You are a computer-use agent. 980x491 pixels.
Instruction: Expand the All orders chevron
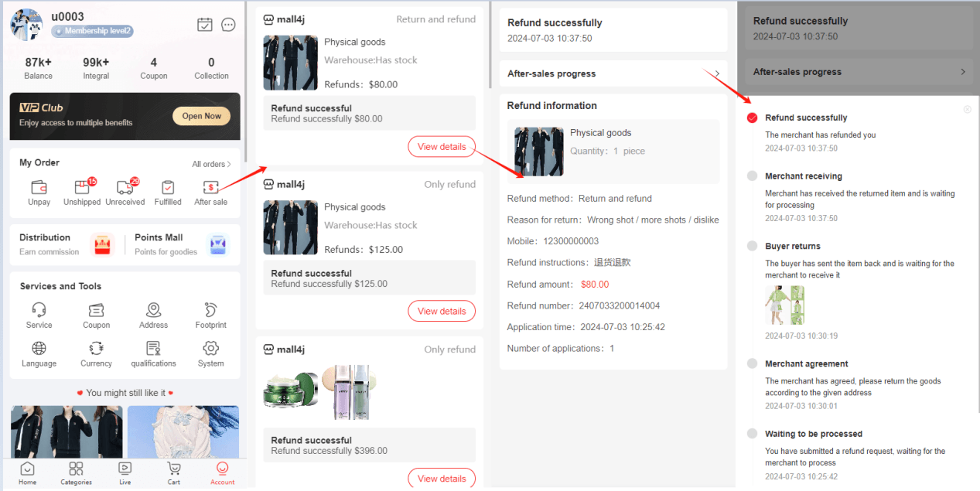(229, 164)
